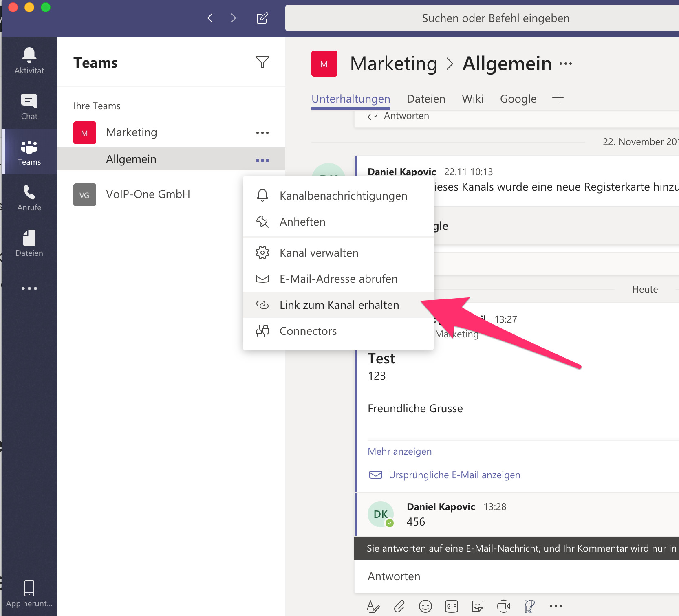Go forward with navigation arrow
The image size is (679, 616).
tap(233, 18)
